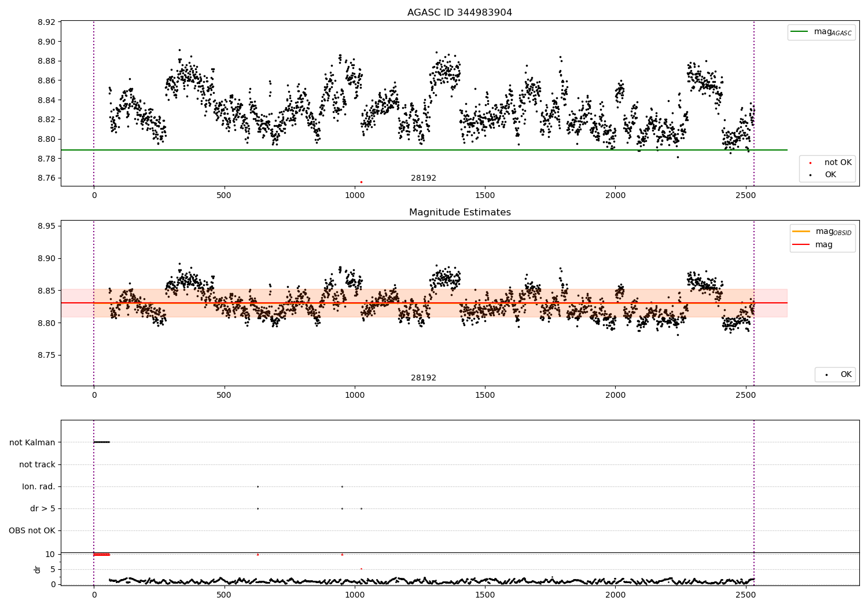
Task: Click the 8.80 tick in the AGASC ID plot
Action: [x=46, y=139]
